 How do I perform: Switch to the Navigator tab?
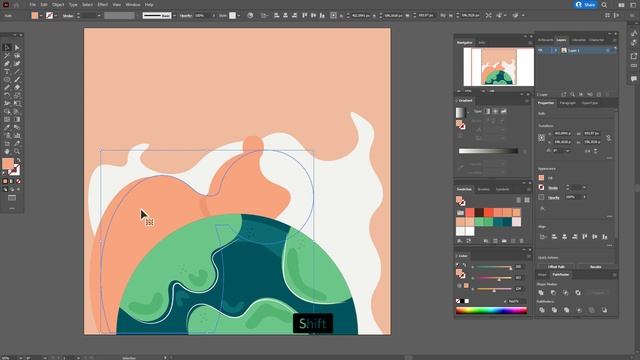(x=464, y=42)
